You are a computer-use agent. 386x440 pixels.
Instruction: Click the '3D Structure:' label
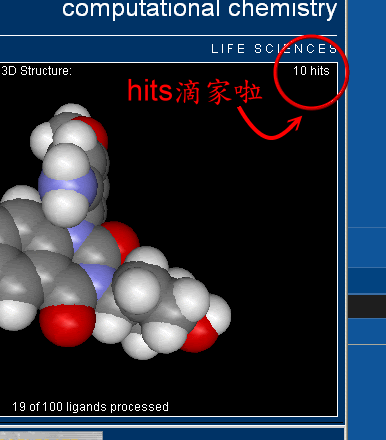[x=36, y=71]
